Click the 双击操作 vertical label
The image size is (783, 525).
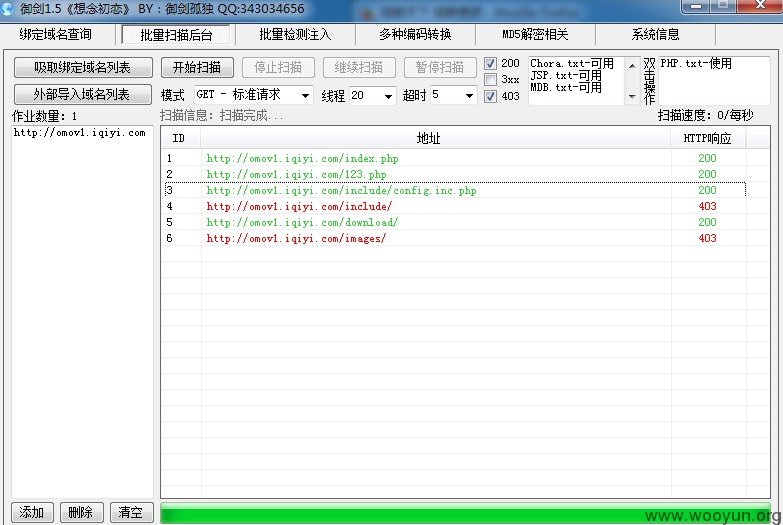[649, 81]
